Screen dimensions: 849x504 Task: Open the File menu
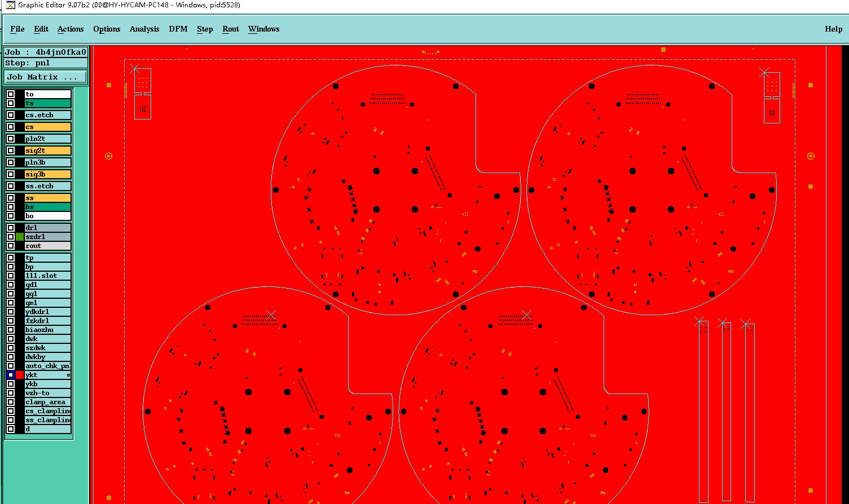point(17,29)
